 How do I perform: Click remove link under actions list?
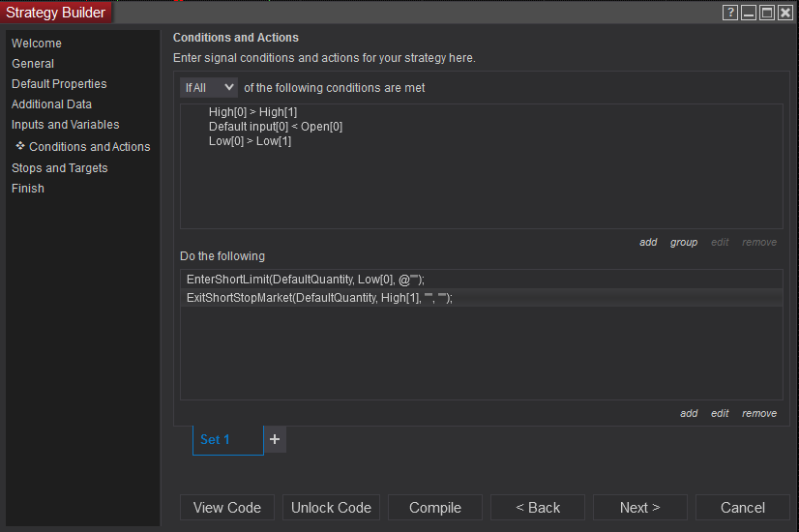tap(759, 413)
